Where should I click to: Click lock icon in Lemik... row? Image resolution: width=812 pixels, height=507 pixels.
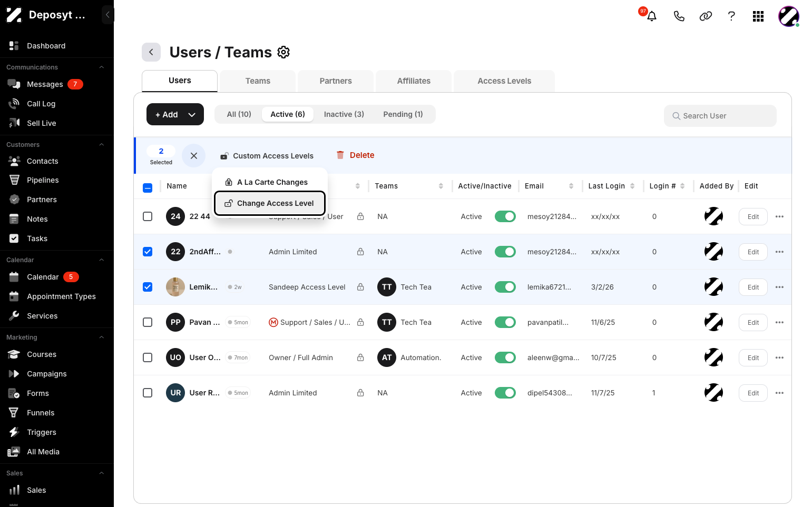(360, 287)
